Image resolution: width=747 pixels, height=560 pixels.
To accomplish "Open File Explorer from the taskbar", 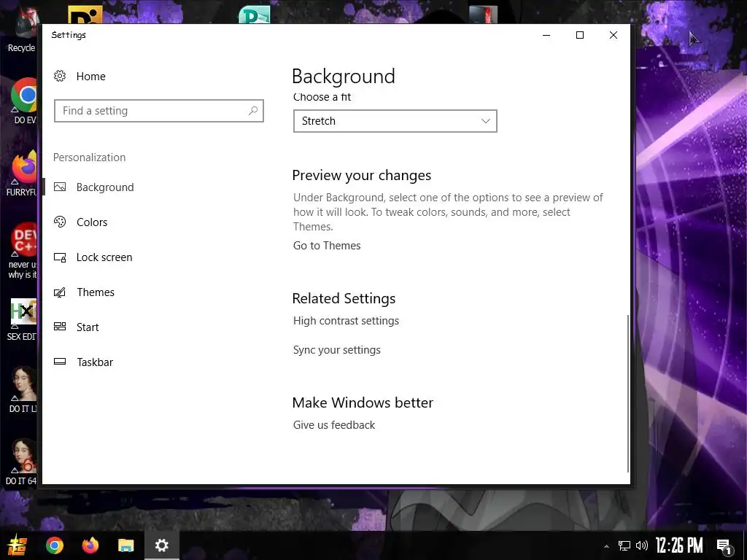I will coord(125,545).
